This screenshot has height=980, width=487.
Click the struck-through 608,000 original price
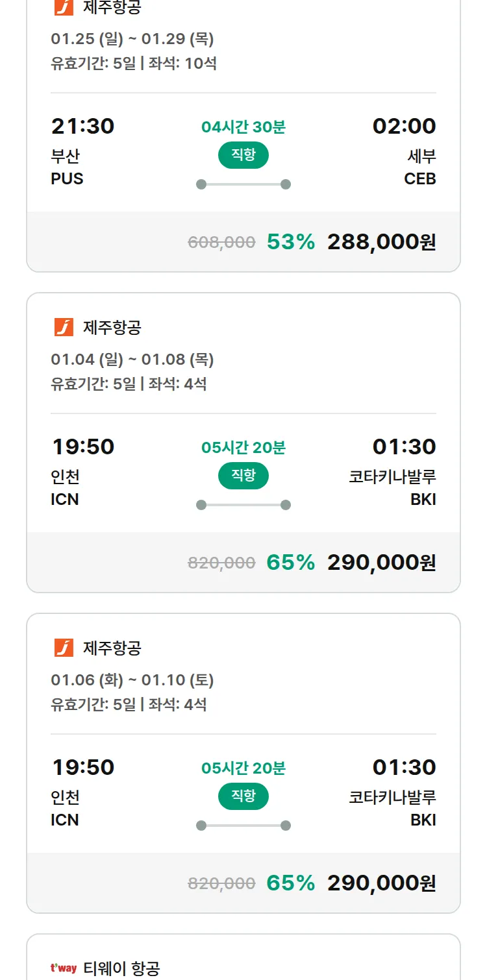[221, 243]
